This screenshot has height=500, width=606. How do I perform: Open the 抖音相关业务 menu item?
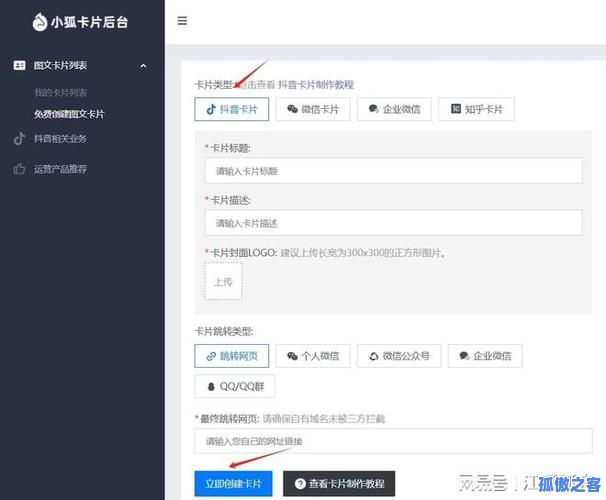60,139
